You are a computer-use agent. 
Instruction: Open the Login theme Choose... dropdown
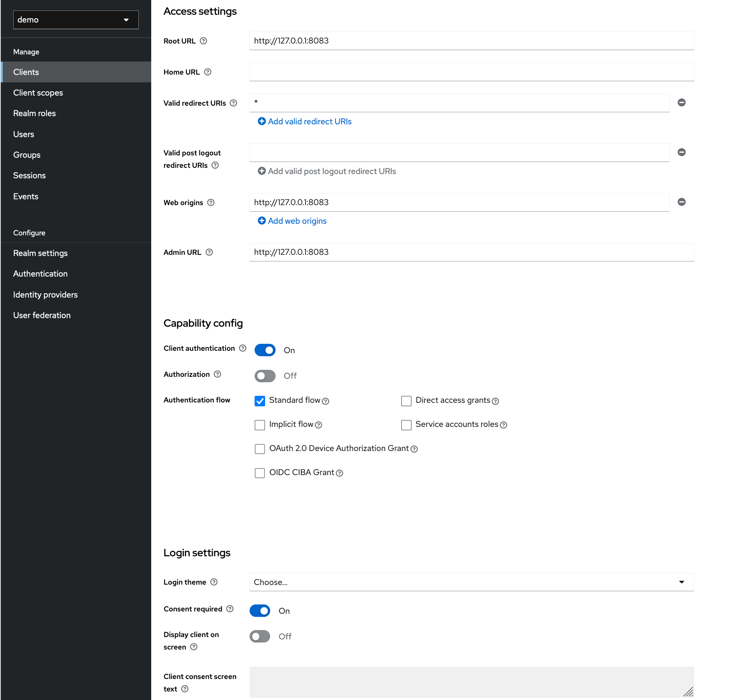(x=472, y=582)
